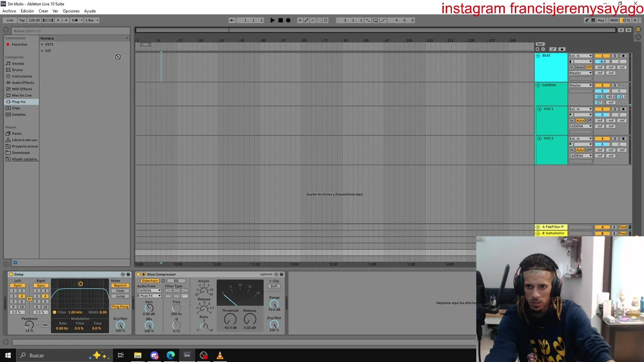Toggle the Draw Mode pencil icon
Image resolution: width=644 pixels, height=362 pixels.
(587, 20)
